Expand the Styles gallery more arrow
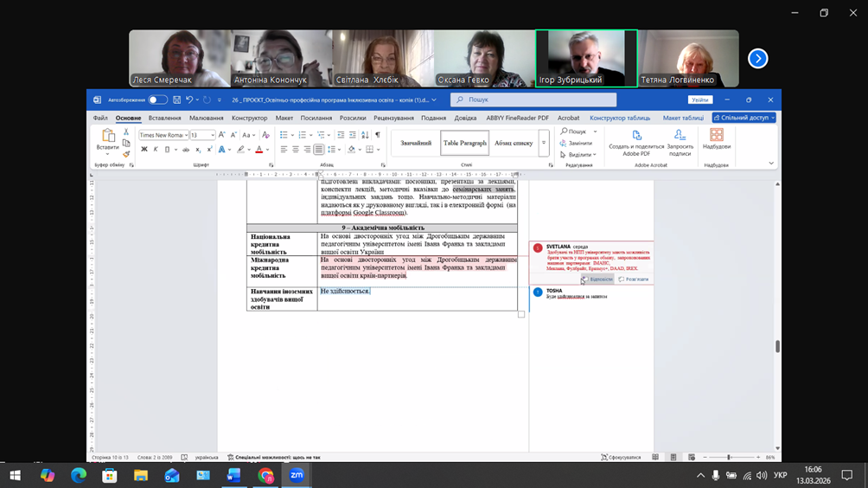868x488 pixels. [544, 144]
